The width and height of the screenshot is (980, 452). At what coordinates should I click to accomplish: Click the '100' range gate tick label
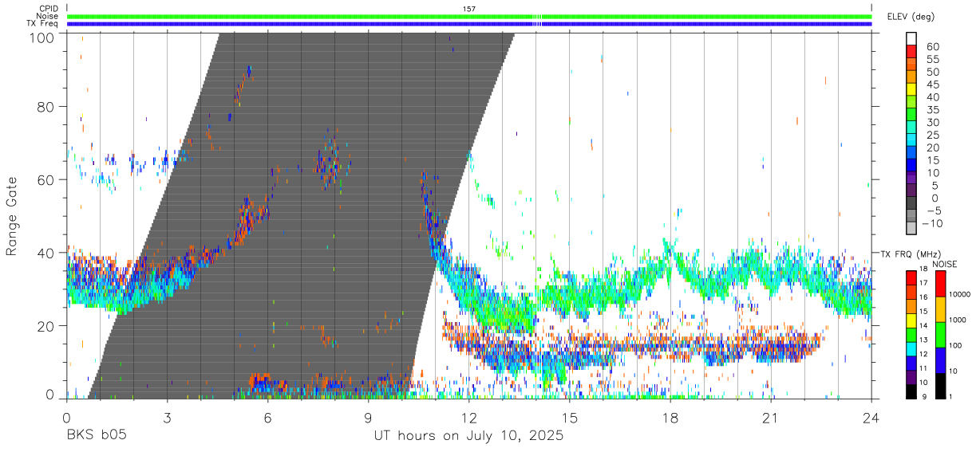(41, 37)
